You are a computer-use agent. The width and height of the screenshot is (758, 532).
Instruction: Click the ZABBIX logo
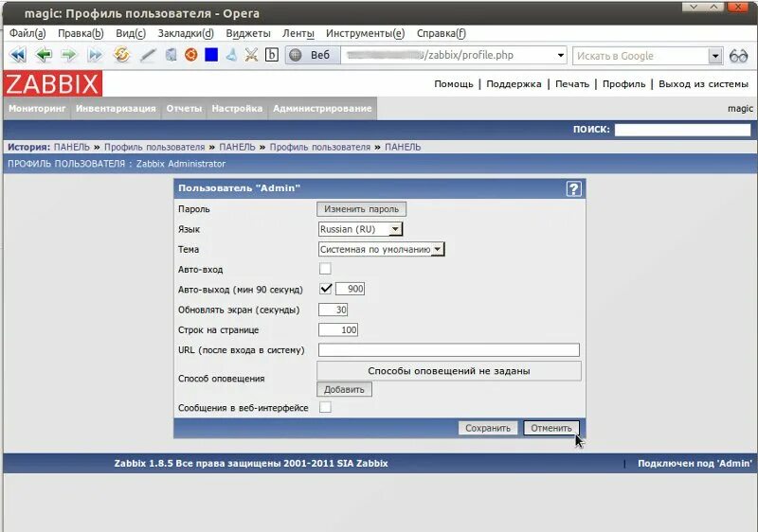click(52, 83)
